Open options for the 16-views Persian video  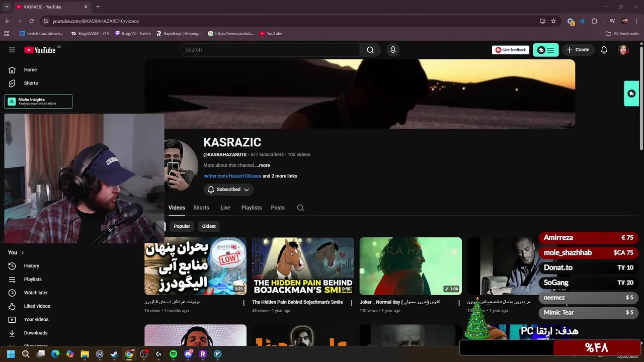tap(244, 303)
